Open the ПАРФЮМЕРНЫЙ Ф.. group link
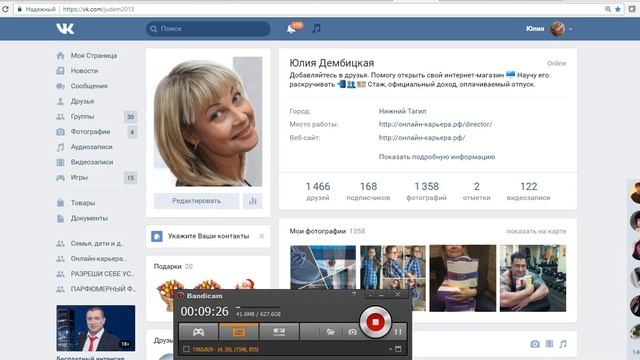The width and height of the screenshot is (640, 360). point(103,289)
